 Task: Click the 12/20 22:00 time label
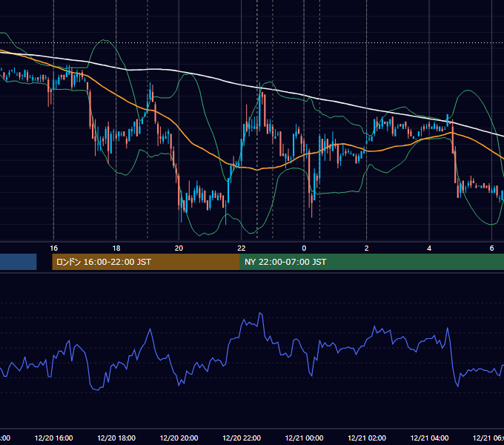point(242,438)
